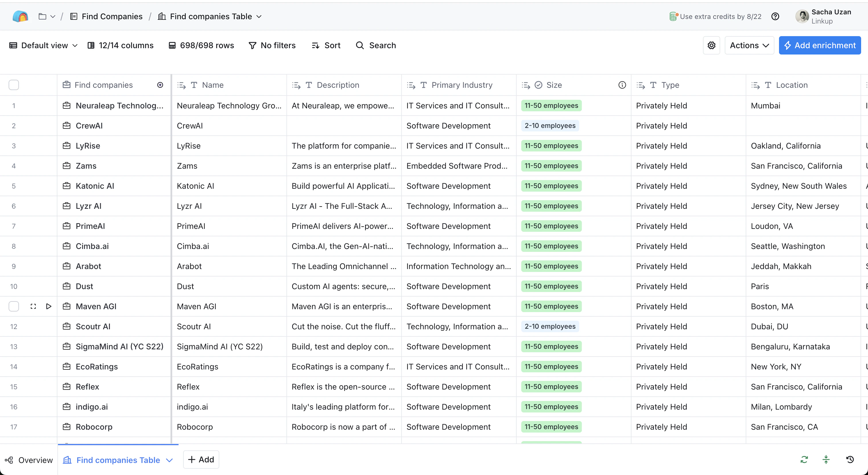This screenshot has height=475, width=868.
Task: Click the add icon in Find companies column
Action: click(160, 85)
